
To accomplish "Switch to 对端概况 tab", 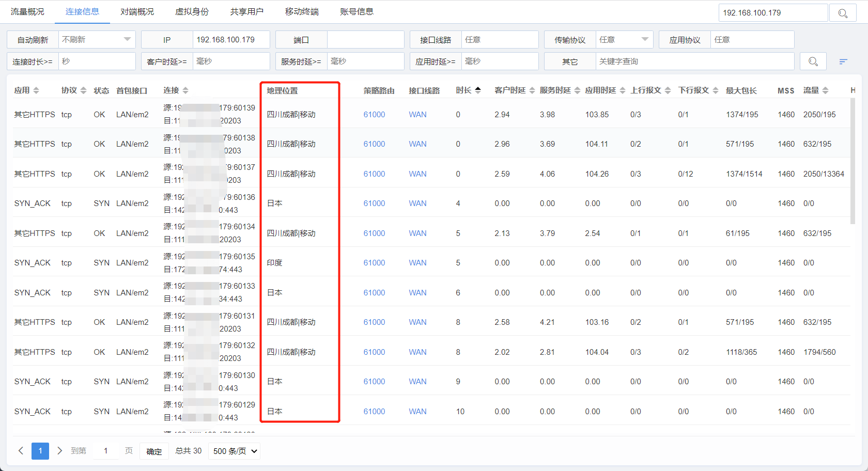I will point(137,11).
